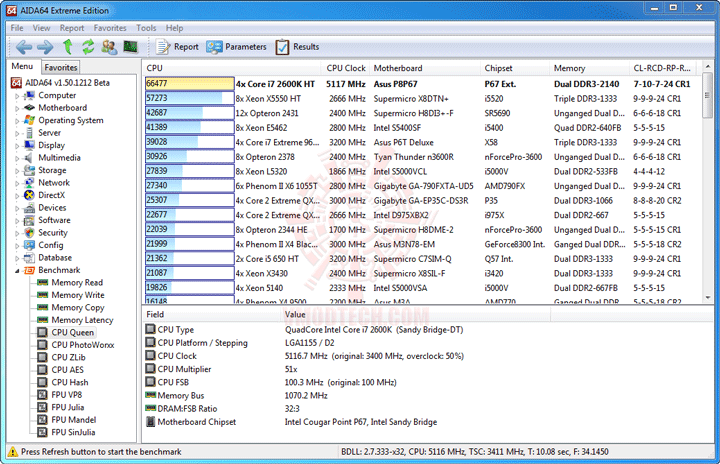Expand the Motherboard node arrow
Screen dimensions: 720x464
coord(17,108)
